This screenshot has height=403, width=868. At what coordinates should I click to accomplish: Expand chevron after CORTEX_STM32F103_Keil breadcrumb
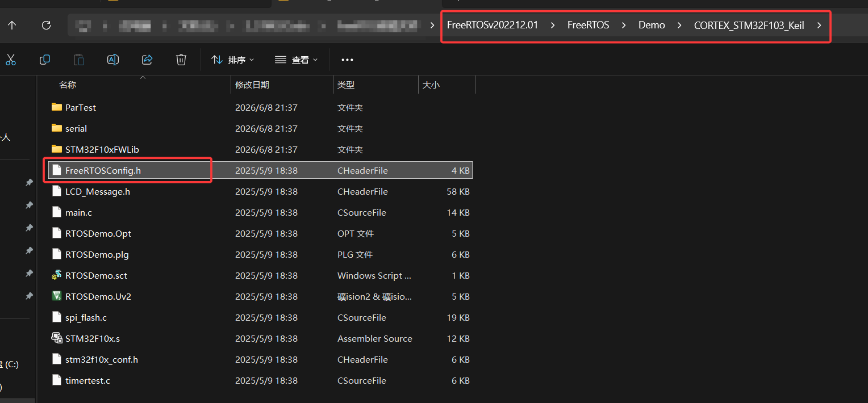coord(819,25)
